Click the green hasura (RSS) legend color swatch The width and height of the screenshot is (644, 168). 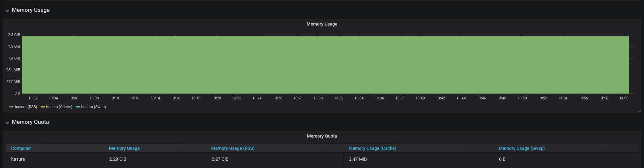click(12, 107)
